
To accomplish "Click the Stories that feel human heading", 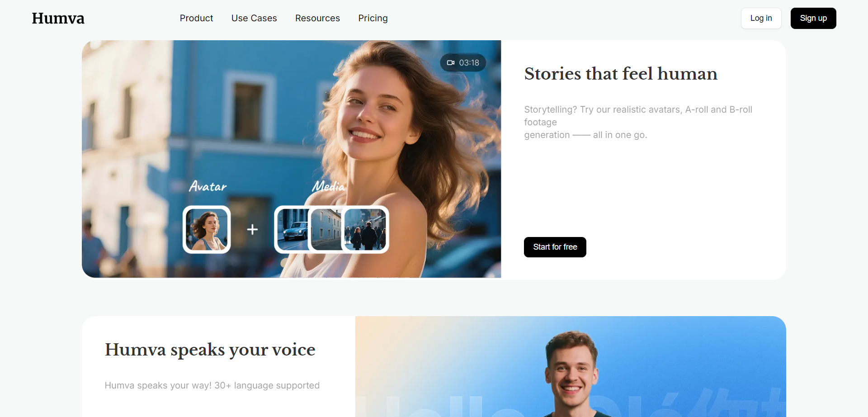I will click(621, 74).
